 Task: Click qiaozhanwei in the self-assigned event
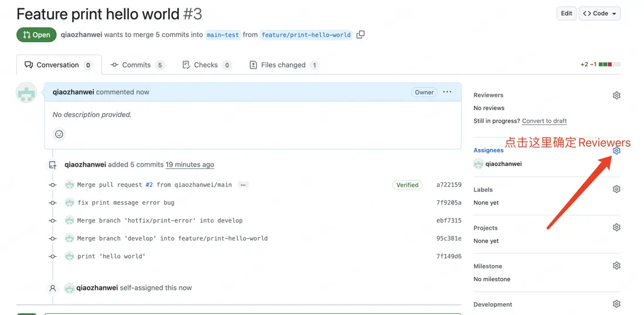pyautogui.click(x=97, y=288)
